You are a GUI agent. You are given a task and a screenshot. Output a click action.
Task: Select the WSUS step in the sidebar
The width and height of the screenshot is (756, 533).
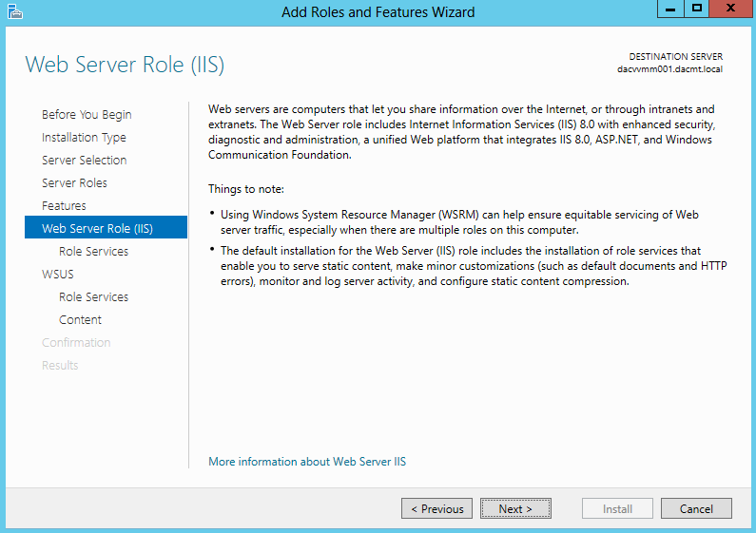[x=57, y=275]
